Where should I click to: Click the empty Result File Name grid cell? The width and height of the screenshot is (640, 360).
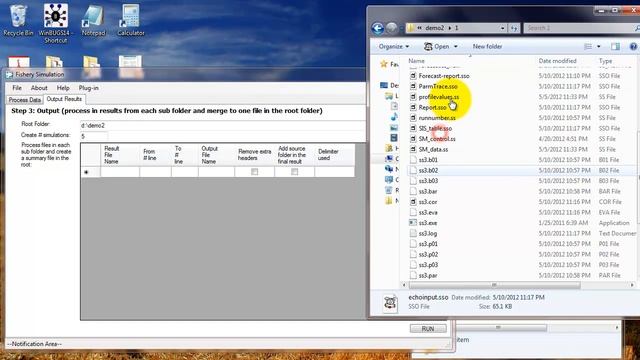pyautogui.click(x=120, y=172)
